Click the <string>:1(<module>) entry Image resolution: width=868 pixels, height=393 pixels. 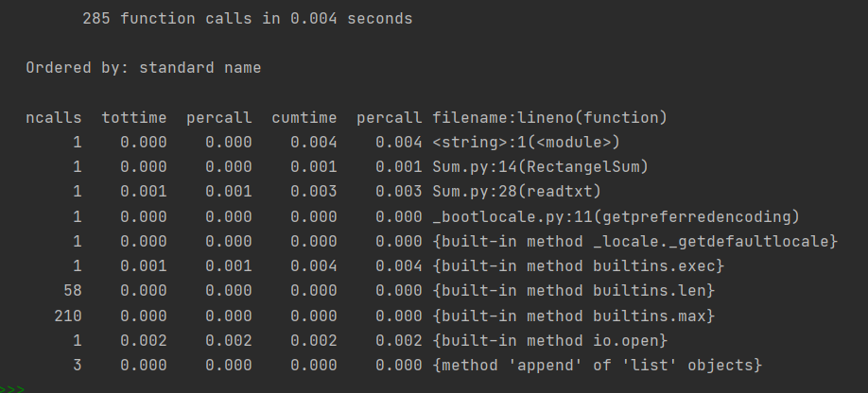[526, 143]
